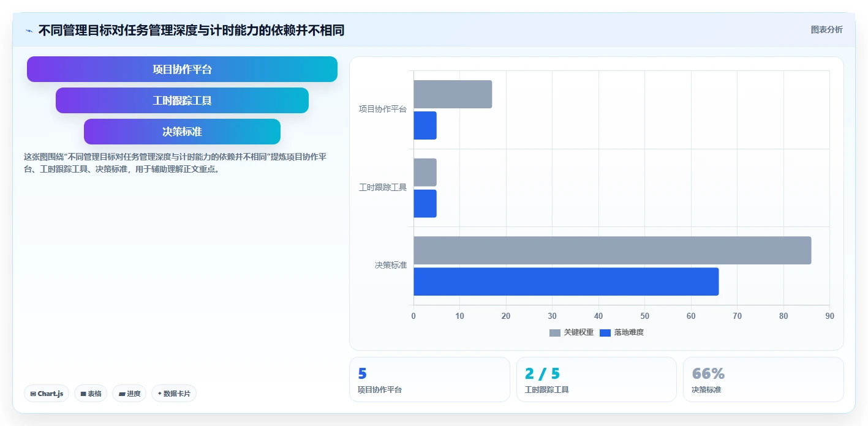Toggle the 关键权重 legend item
This screenshot has height=426, width=868.
point(571,332)
